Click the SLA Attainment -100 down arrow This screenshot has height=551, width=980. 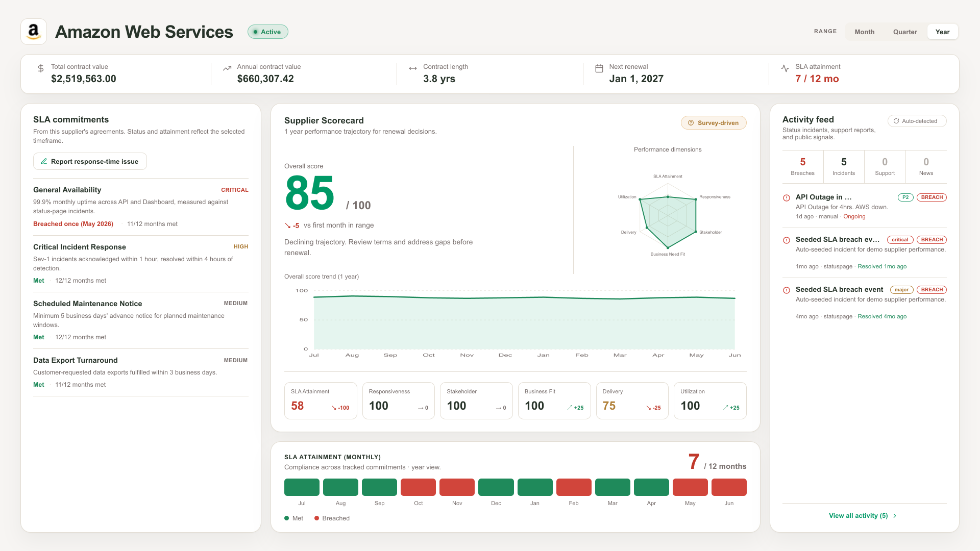tap(334, 408)
